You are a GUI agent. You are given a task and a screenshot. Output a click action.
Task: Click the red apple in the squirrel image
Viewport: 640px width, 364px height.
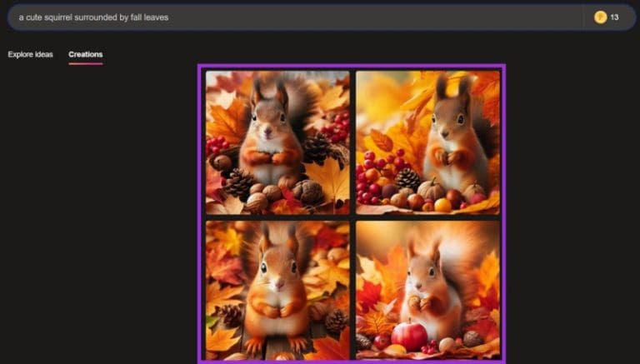click(409, 336)
